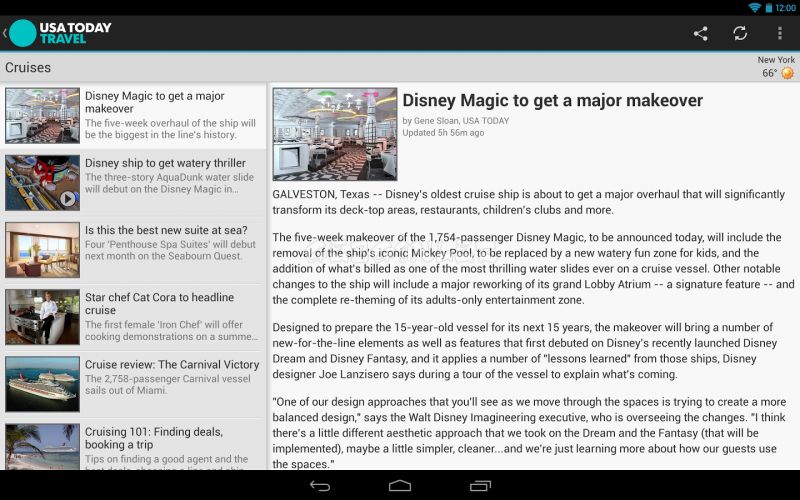Tap the Carnival Victory ship thumbnail

click(x=42, y=384)
